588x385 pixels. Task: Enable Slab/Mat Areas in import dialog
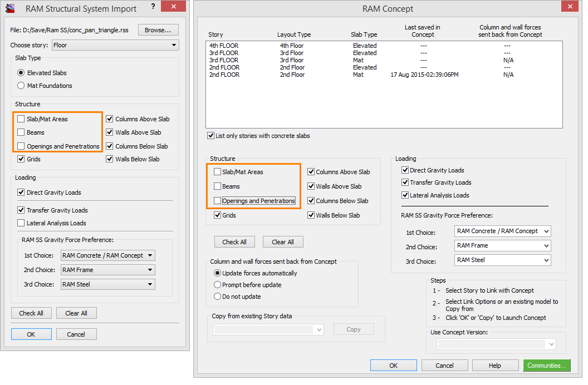pos(21,119)
